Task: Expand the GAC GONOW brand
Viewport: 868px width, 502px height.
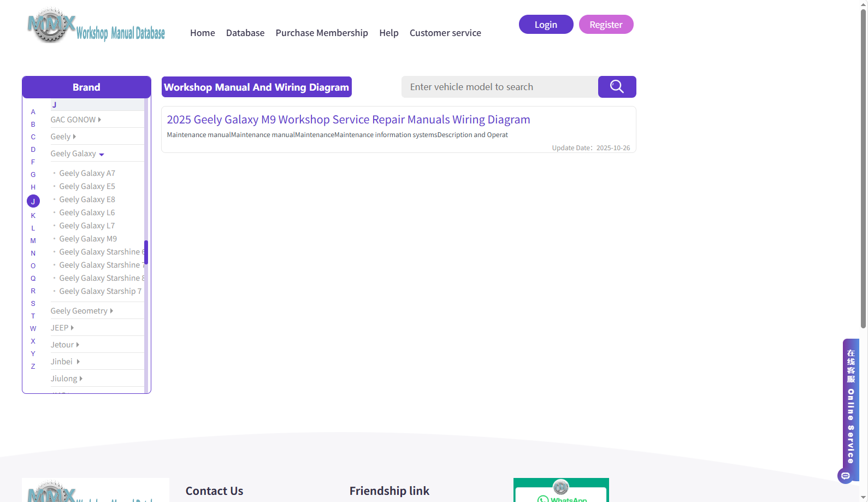Action: pos(76,120)
